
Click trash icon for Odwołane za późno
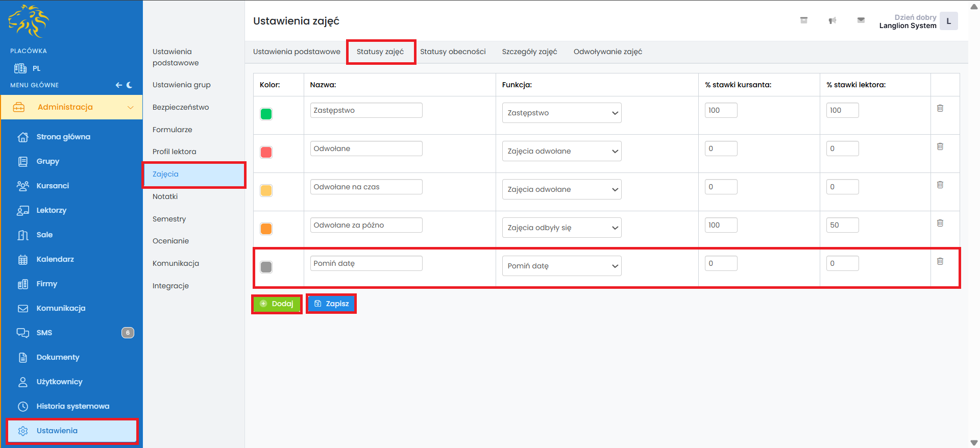click(940, 223)
